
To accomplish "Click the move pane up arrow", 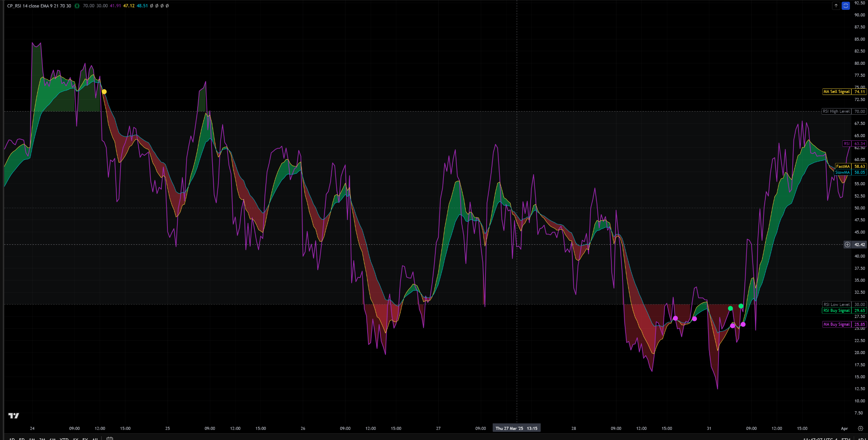I will pos(836,6).
